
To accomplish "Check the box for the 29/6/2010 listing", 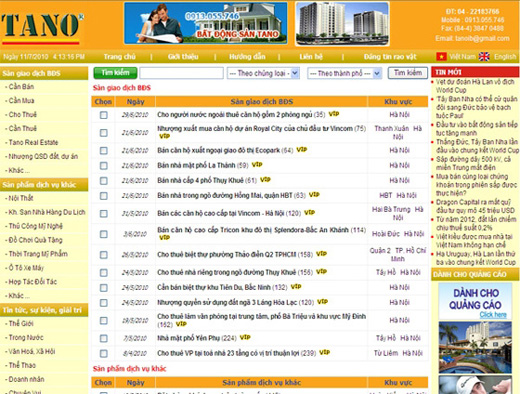I will tap(104, 115).
